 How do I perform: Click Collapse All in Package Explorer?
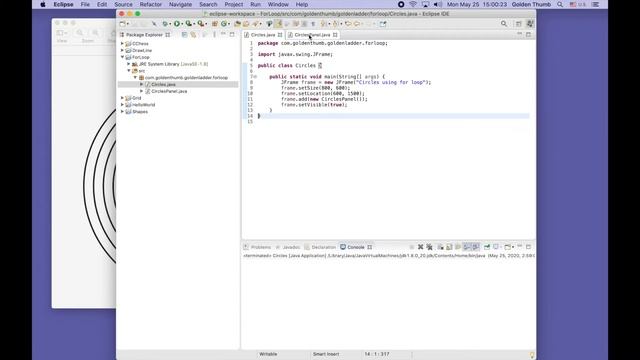tap(184, 35)
